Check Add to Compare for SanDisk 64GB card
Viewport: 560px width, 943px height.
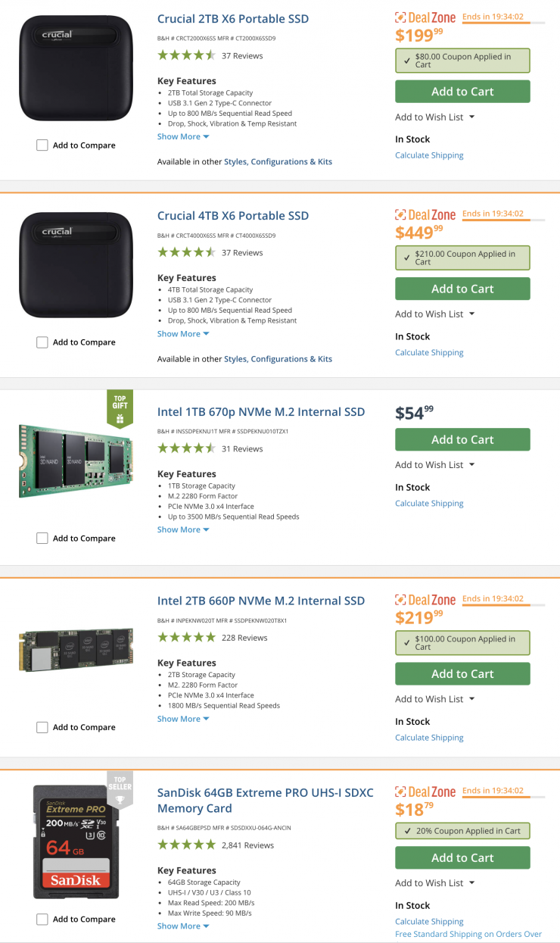point(42,920)
